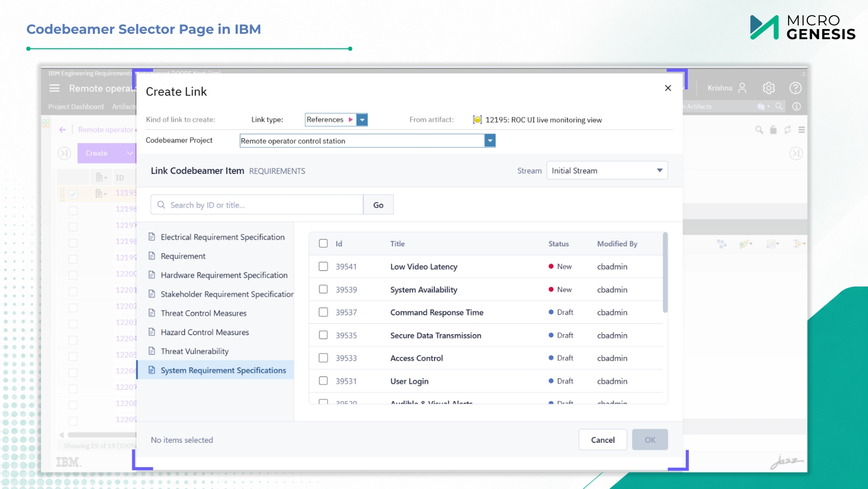The image size is (868, 489).
Task: Click the background page search magnifier icon
Action: pos(759,130)
